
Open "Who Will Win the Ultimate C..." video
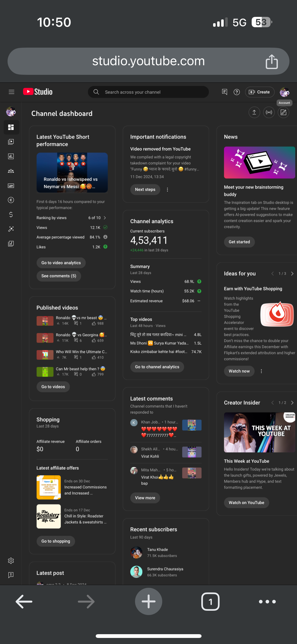(72, 355)
